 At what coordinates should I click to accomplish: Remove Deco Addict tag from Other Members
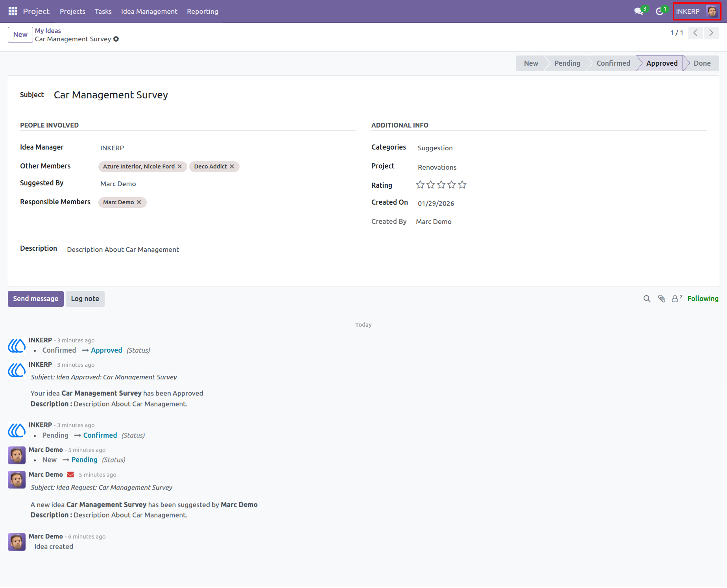232,166
